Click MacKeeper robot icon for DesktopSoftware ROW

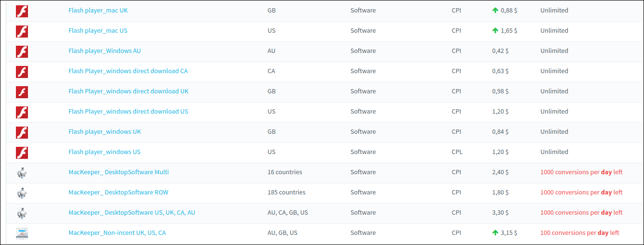(x=22, y=193)
